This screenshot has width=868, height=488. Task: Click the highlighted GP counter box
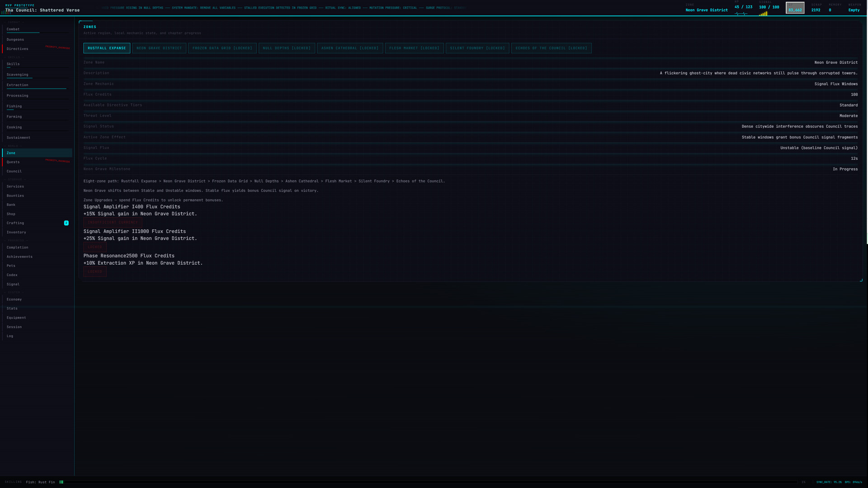(x=795, y=8)
